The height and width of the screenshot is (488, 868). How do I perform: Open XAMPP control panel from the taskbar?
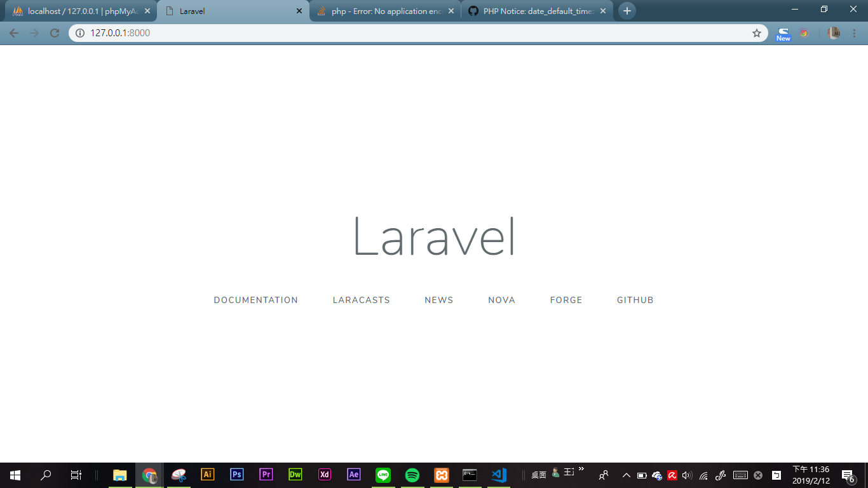[442, 475]
